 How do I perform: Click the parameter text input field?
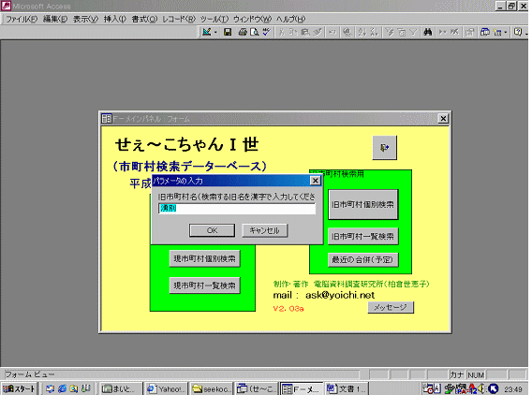[237, 208]
